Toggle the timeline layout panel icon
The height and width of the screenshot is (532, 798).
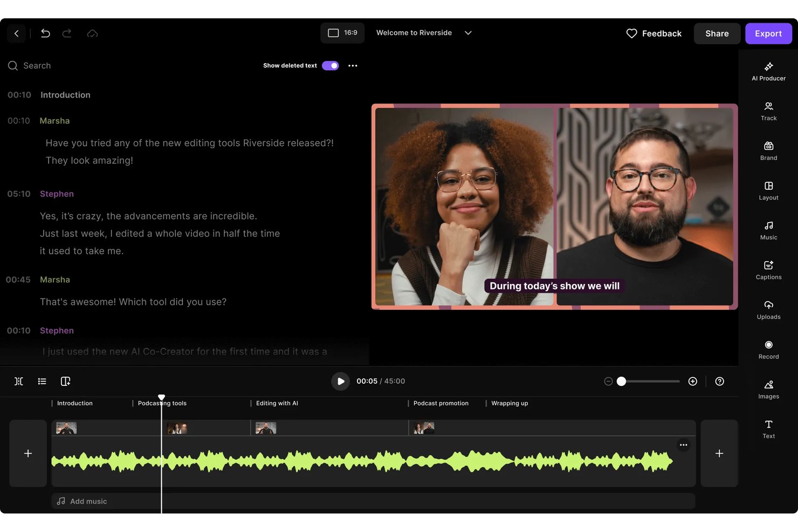point(65,381)
